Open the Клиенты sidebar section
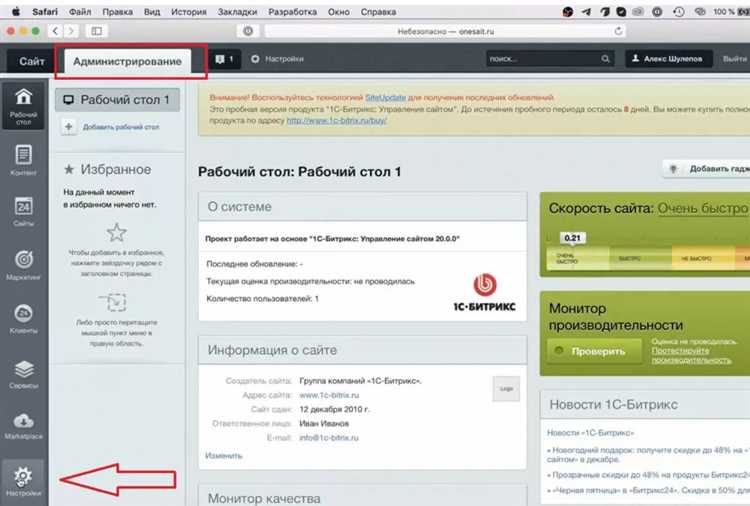This screenshot has height=506, width=750. [23, 318]
